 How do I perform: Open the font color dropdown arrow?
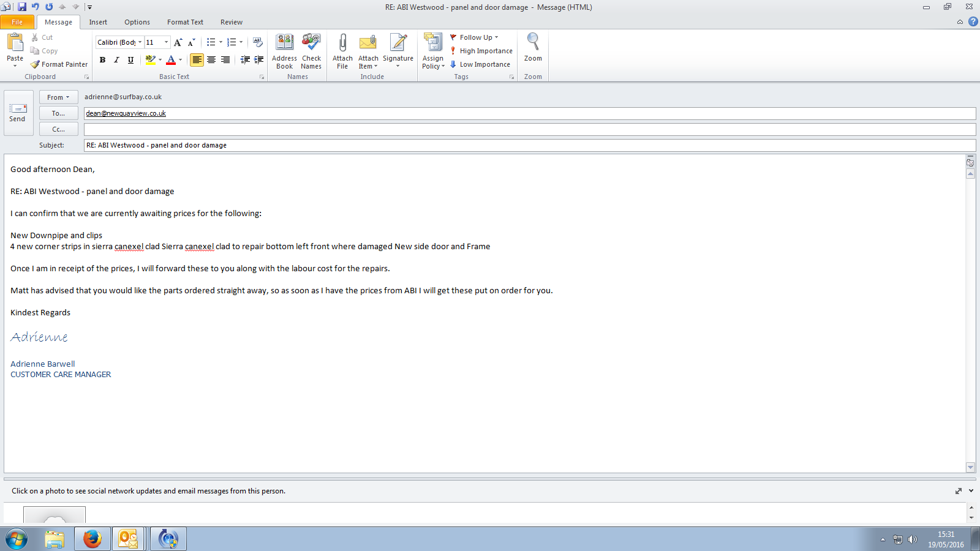tap(181, 60)
